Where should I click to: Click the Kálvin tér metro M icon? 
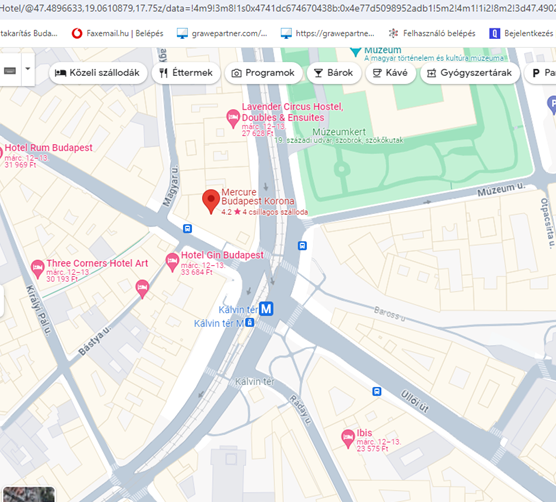[x=266, y=308]
